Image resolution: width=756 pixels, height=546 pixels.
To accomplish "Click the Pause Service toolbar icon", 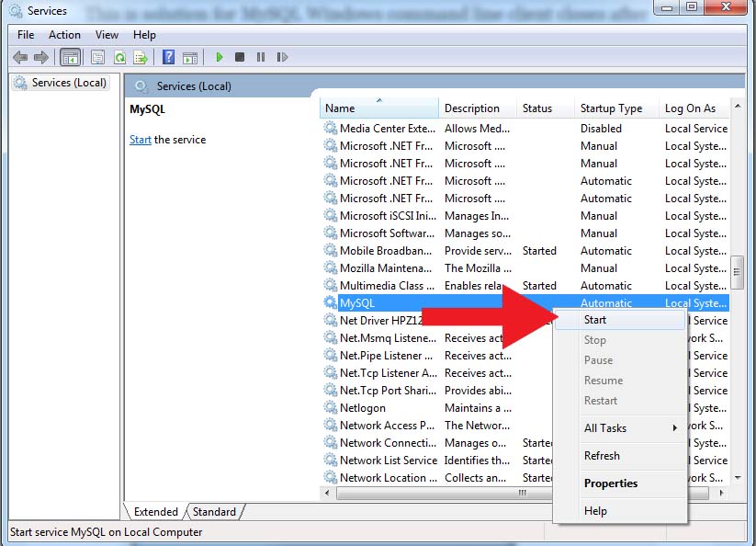I will [x=261, y=57].
